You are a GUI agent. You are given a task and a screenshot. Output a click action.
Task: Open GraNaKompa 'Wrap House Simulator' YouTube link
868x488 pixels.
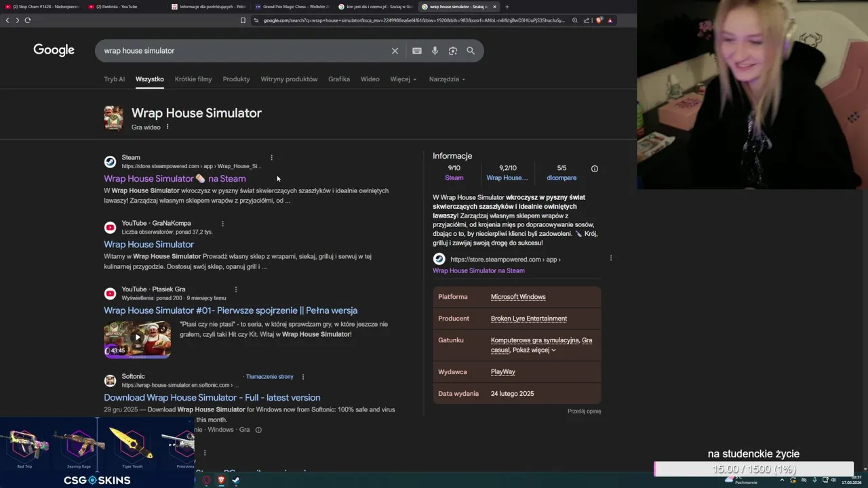(149, 245)
